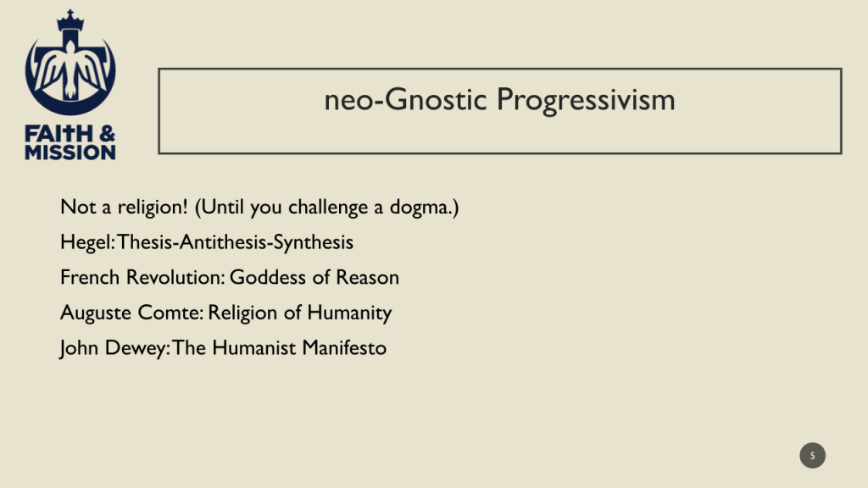Image resolution: width=868 pixels, height=488 pixels.
Task: Click "Thesis-Antithesis-Synthesis" text
Action: pyautogui.click(x=236, y=242)
